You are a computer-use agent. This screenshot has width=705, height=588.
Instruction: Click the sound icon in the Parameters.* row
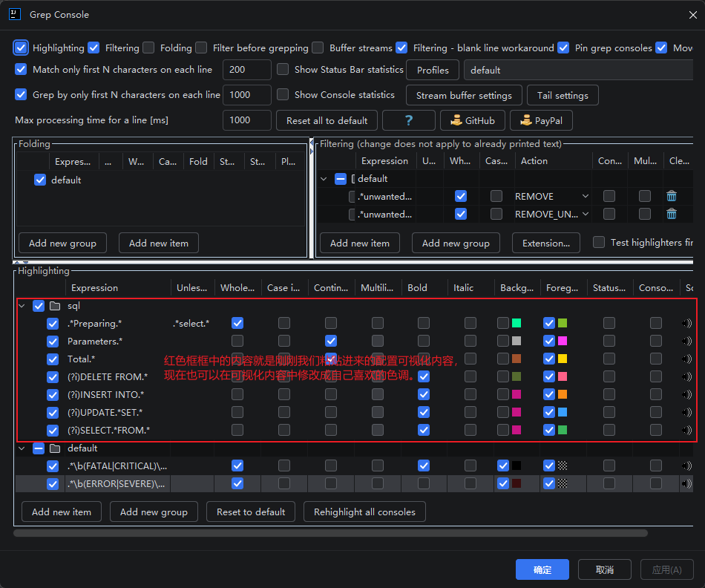point(686,341)
